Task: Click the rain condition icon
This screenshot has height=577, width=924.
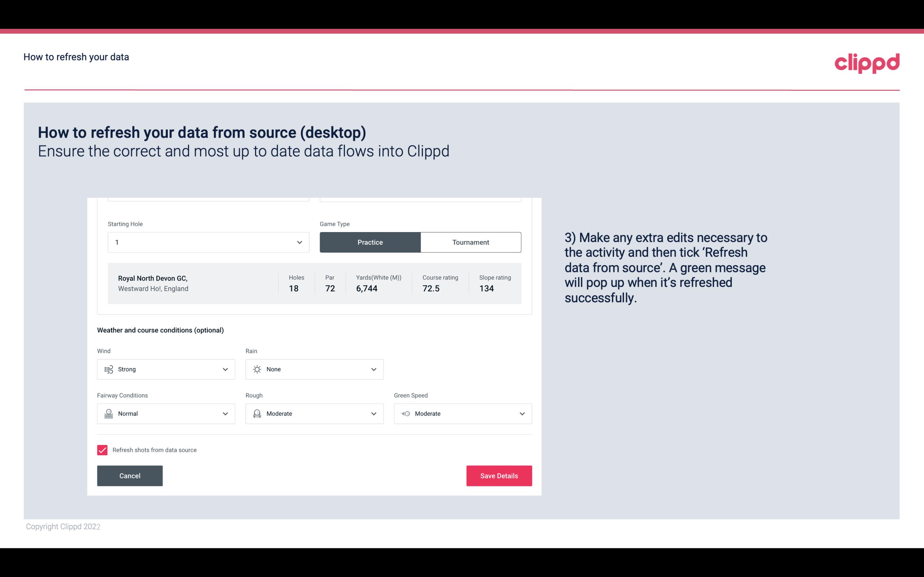Action: click(257, 369)
